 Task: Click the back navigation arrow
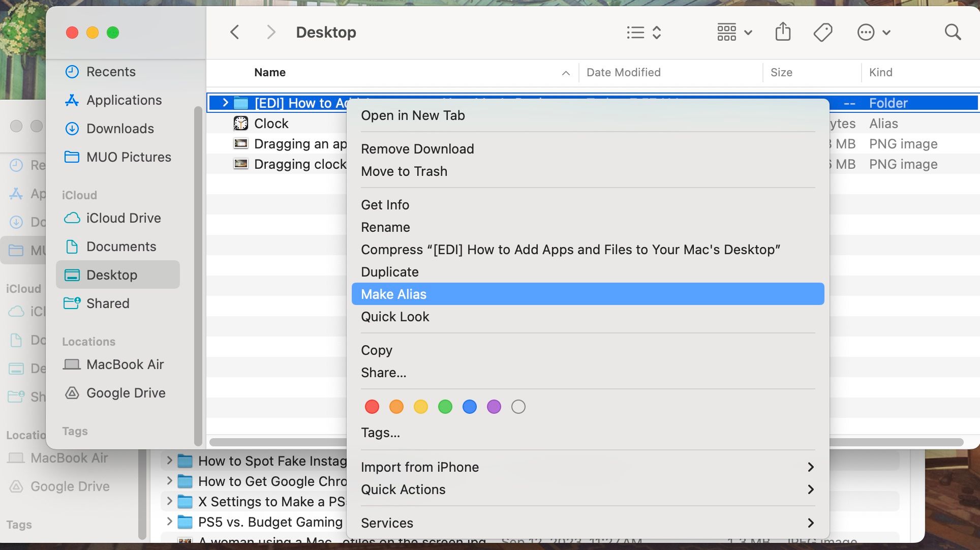234,32
